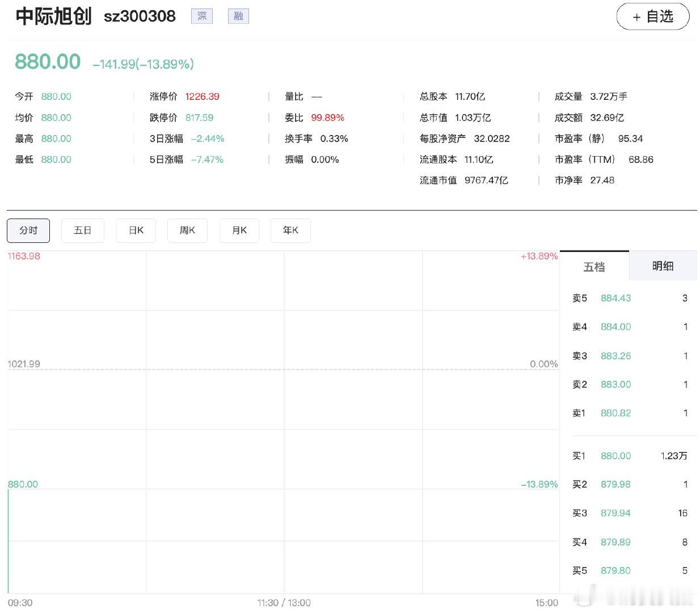This screenshot has width=700, height=613.
Task: Click the price change -141.99(-13.89%)
Action: [144, 64]
